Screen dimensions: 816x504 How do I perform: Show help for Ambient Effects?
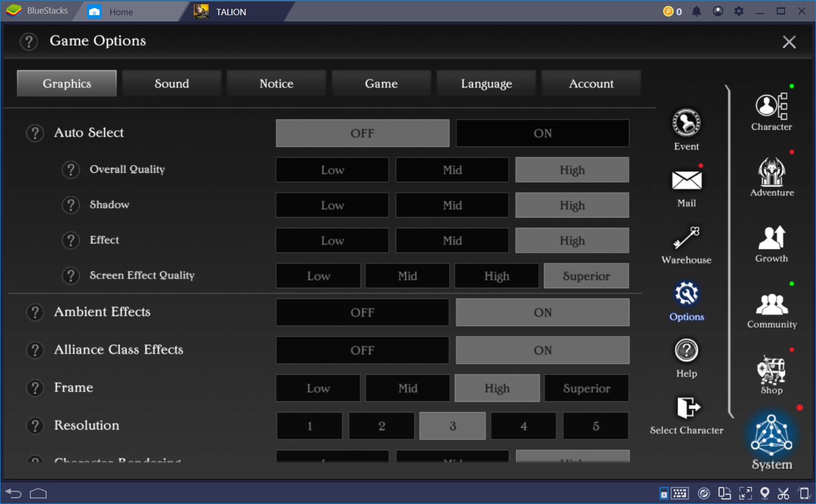click(35, 312)
